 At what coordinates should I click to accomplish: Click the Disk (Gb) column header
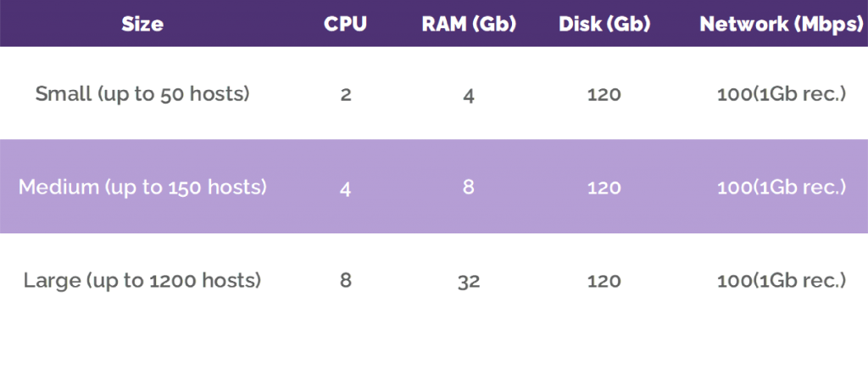pyautogui.click(x=604, y=25)
